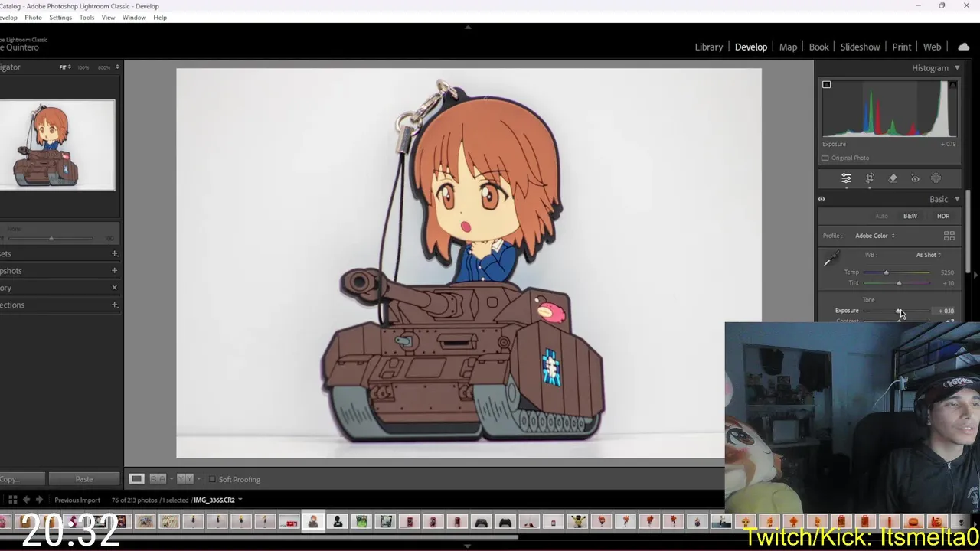
Task: Click the Navigator preview thumbnail
Action: pyautogui.click(x=57, y=145)
